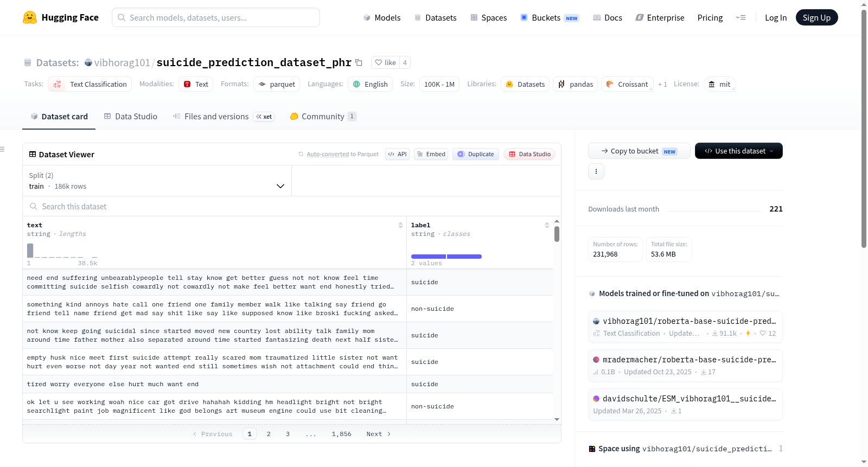Duplicate the dataset viewer

tap(476, 154)
